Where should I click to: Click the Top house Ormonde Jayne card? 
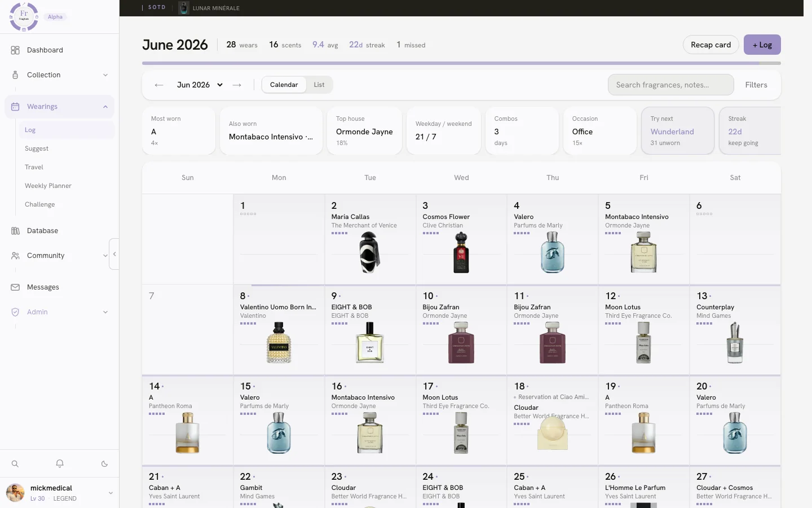pyautogui.click(x=364, y=131)
